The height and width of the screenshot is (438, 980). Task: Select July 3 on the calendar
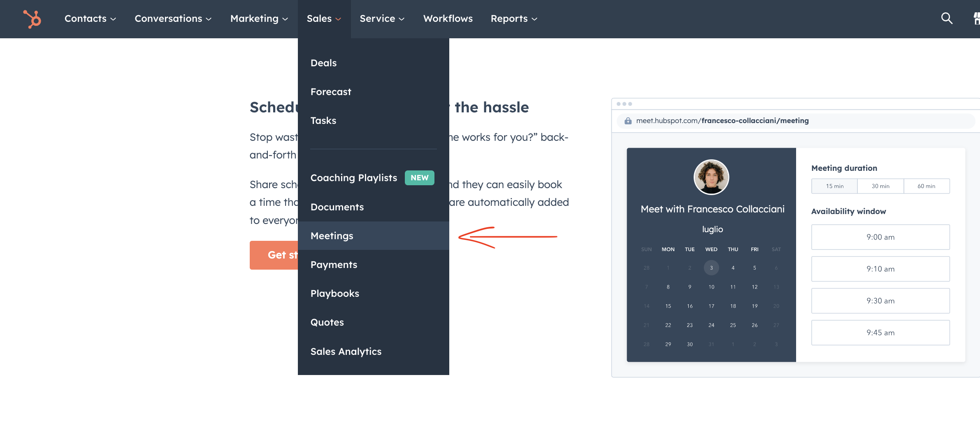(x=711, y=268)
